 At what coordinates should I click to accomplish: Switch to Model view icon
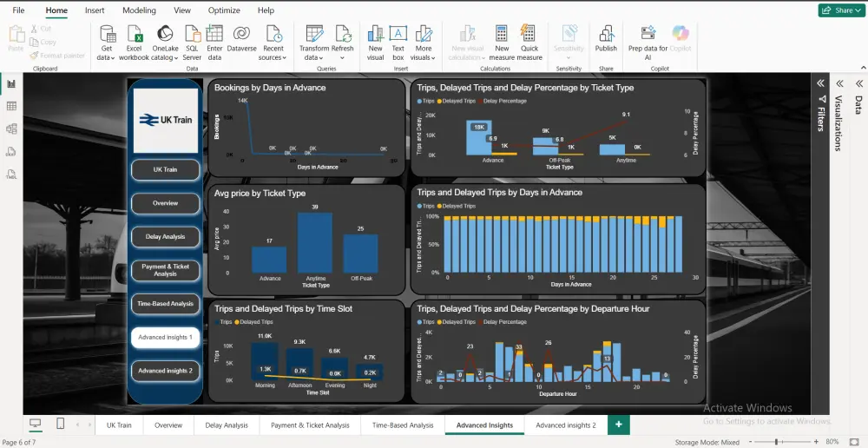click(11, 129)
